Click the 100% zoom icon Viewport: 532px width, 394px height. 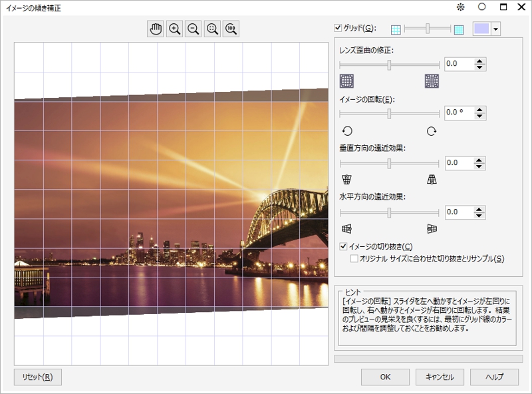point(231,29)
